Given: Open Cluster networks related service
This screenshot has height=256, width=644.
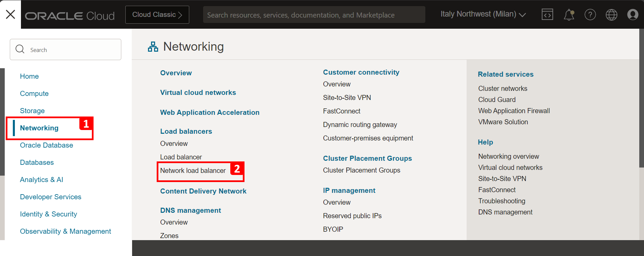Looking at the screenshot, I should tap(503, 88).
